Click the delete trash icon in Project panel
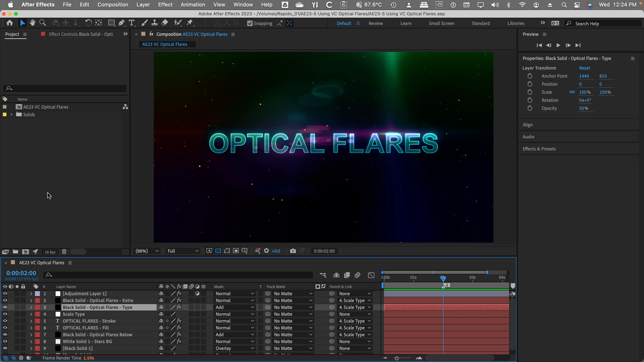This screenshot has width=644, height=362. point(64,252)
